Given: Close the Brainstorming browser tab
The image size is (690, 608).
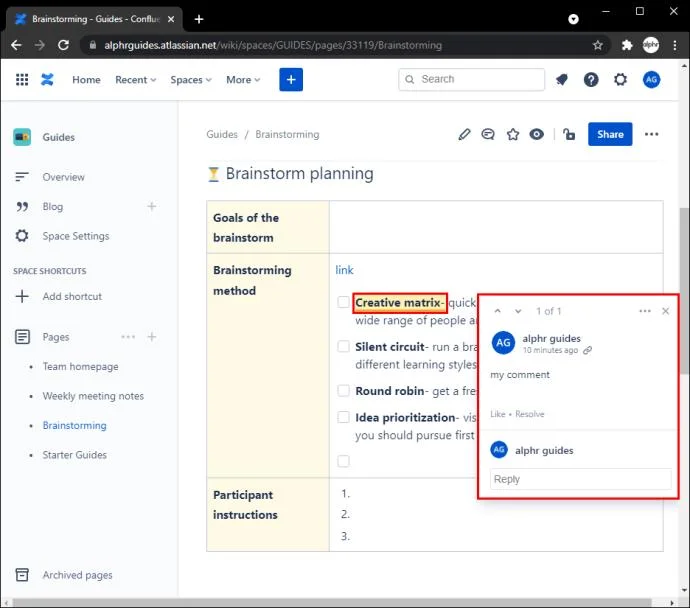Looking at the screenshot, I should click(171, 19).
